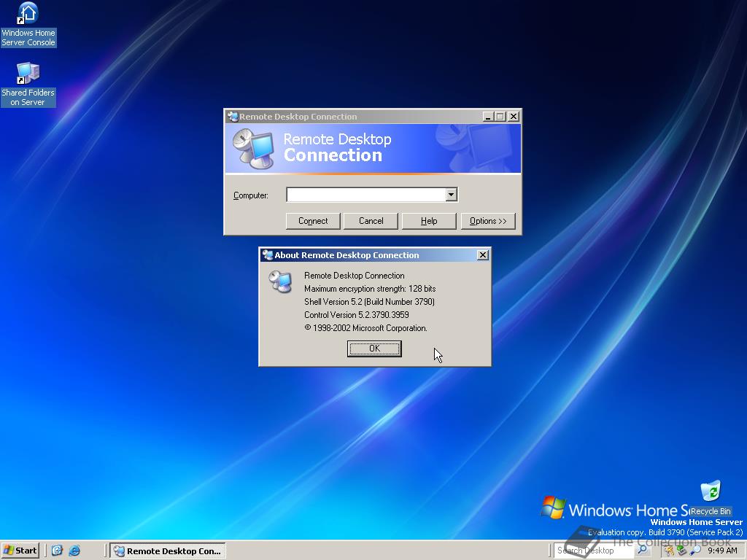Minimize the Remote Desktop Connection window
The height and width of the screenshot is (560, 747).
[x=488, y=117]
